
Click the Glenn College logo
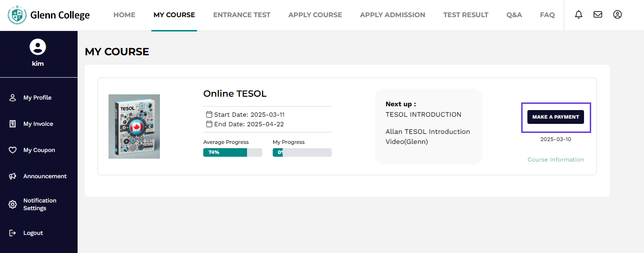[49, 15]
